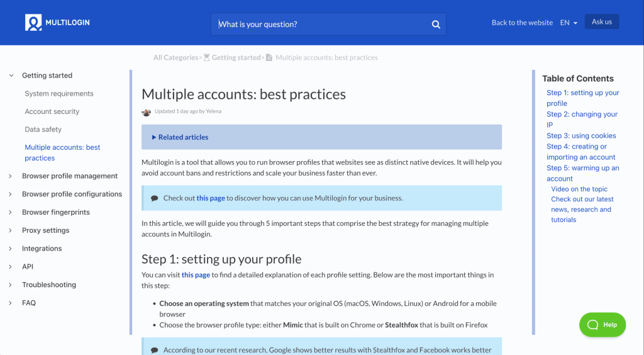Click 'this page' link under Step 1
644x355 pixels.
196,275
